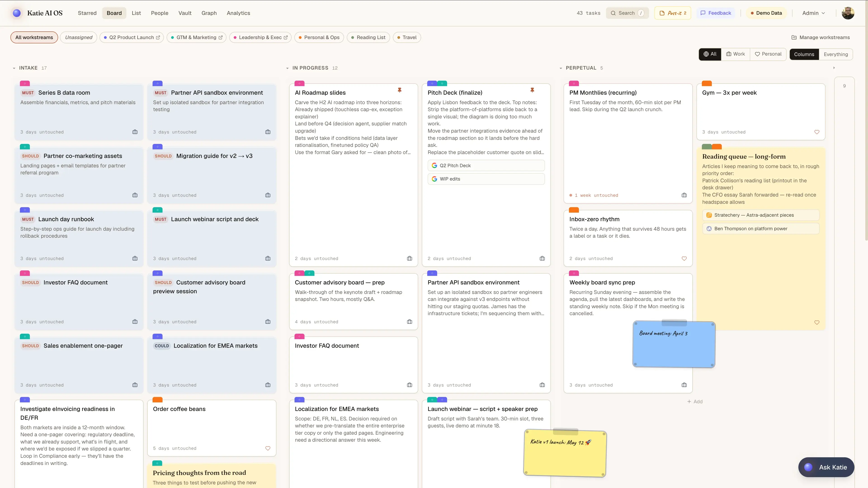Open external link icon on Q2 Product Launch chip
Image resolution: width=868 pixels, height=488 pixels.
(x=158, y=37)
